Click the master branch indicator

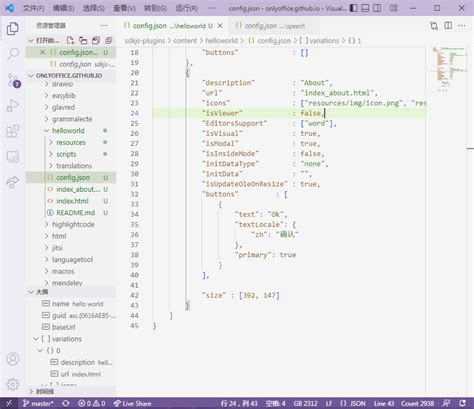(x=38, y=403)
